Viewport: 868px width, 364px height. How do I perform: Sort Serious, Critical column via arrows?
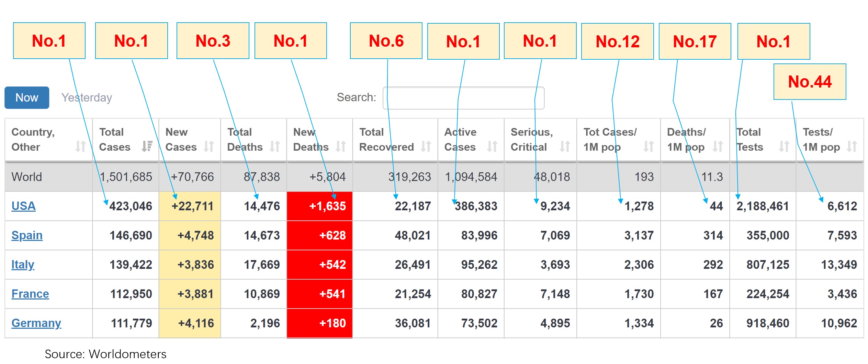(x=565, y=146)
